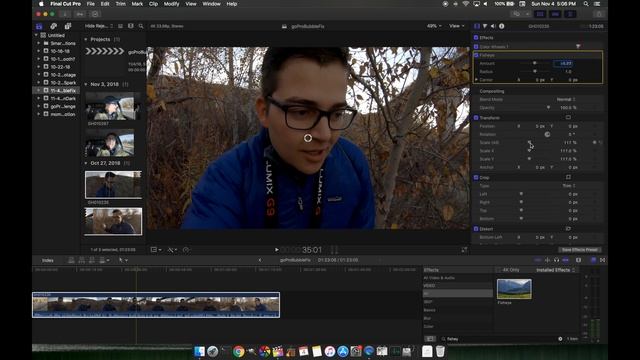Toggle the clip appearance filmstrip icon in browser

[131, 26]
